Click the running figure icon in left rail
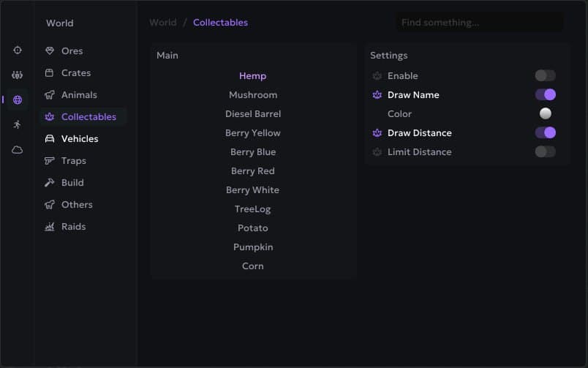The image size is (588, 368). click(18, 124)
